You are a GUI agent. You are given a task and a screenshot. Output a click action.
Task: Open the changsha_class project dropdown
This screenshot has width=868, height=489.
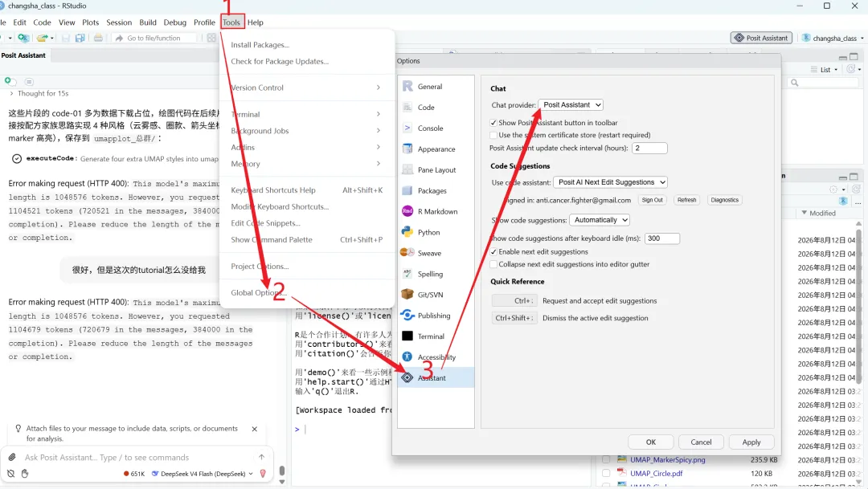tap(833, 39)
